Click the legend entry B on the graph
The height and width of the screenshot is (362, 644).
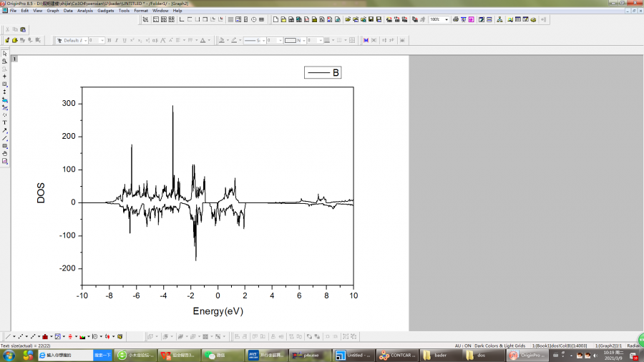(x=336, y=73)
